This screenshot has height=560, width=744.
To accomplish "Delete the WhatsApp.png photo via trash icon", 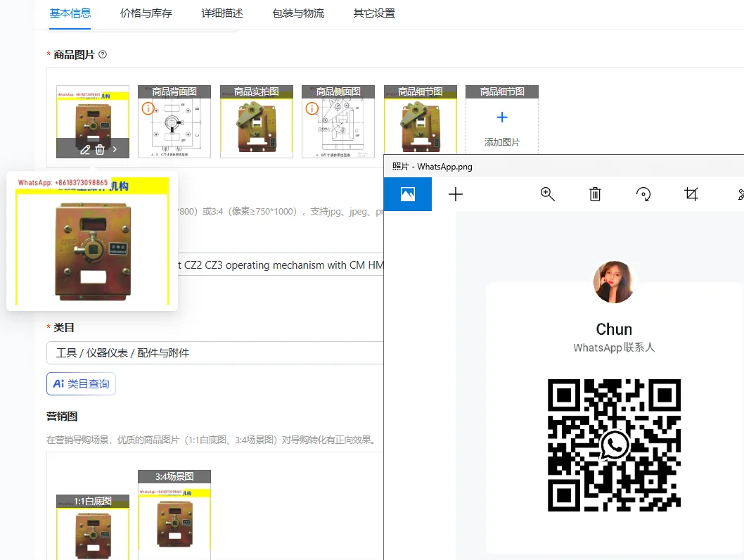I will 595,194.
